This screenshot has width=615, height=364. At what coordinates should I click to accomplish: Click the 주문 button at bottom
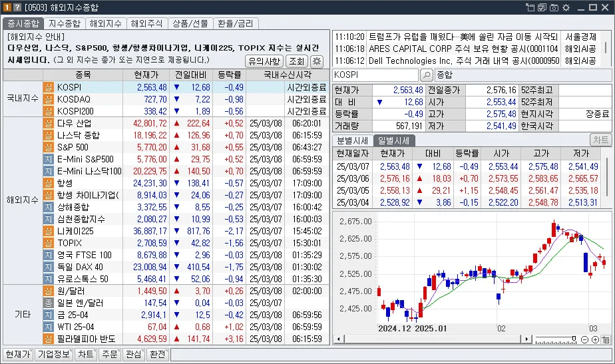110,354
